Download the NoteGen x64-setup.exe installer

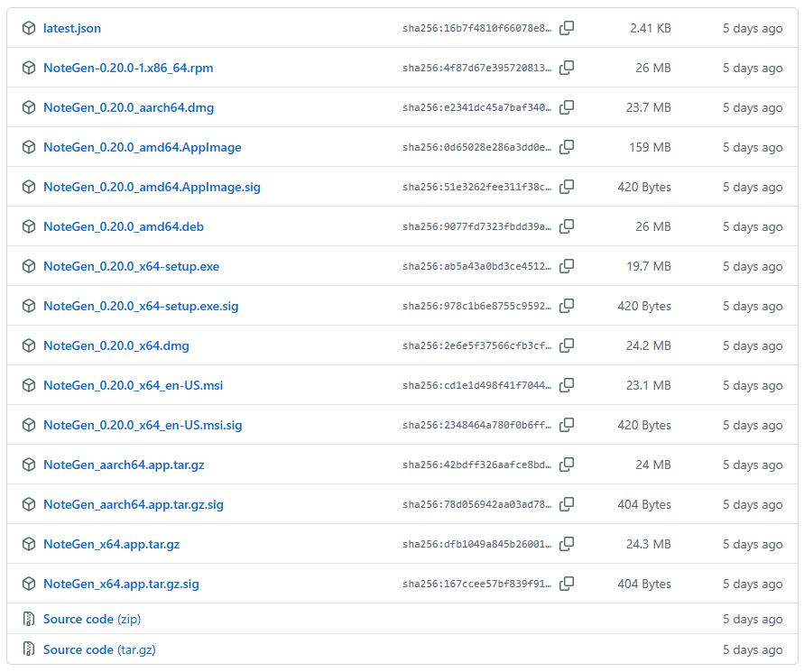click(131, 266)
